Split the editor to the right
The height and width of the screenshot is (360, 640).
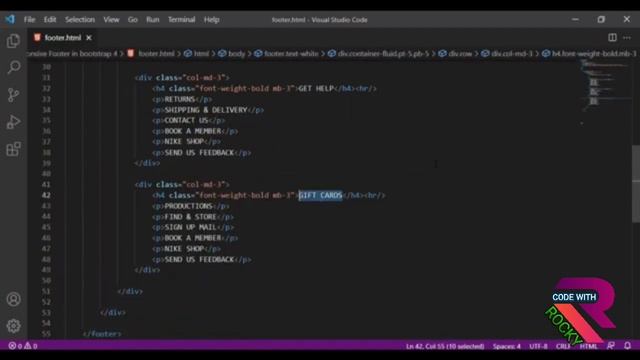[612, 38]
